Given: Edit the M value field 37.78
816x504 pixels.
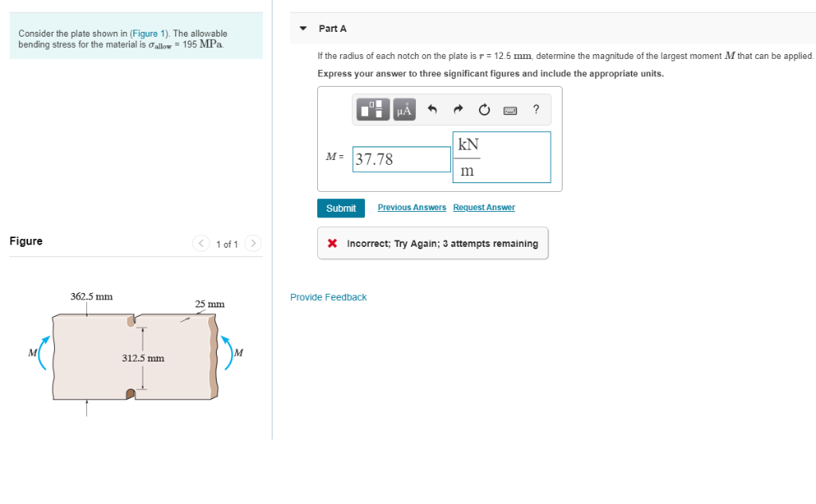Looking at the screenshot, I should tap(402, 159).
